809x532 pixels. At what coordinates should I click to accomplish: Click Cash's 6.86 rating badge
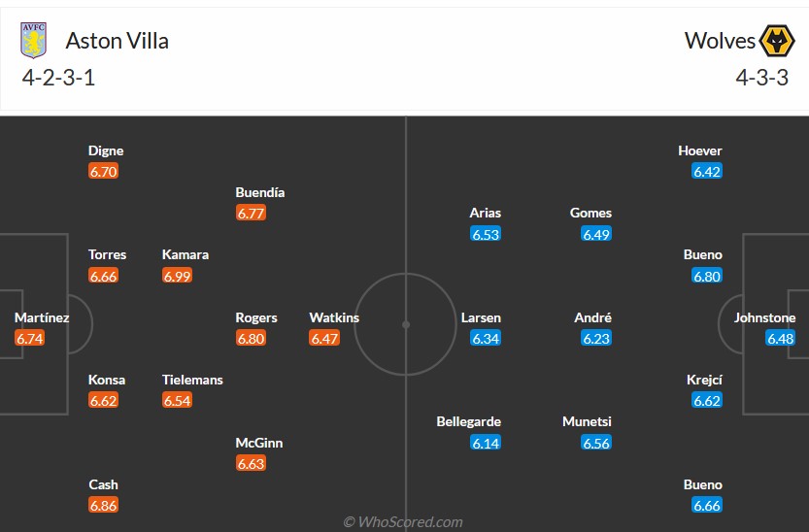(103, 506)
